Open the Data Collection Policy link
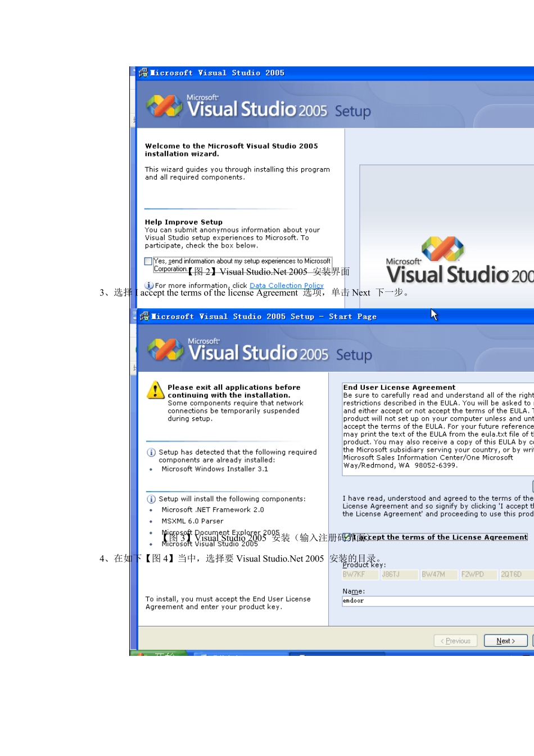This screenshot has height=756, width=534. (x=287, y=286)
